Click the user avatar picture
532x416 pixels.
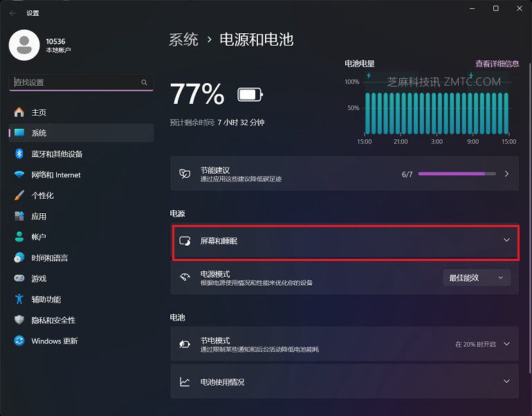24,45
